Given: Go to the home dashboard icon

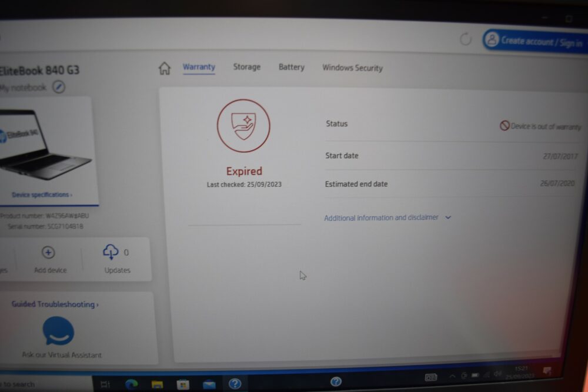Looking at the screenshot, I should click(164, 68).
